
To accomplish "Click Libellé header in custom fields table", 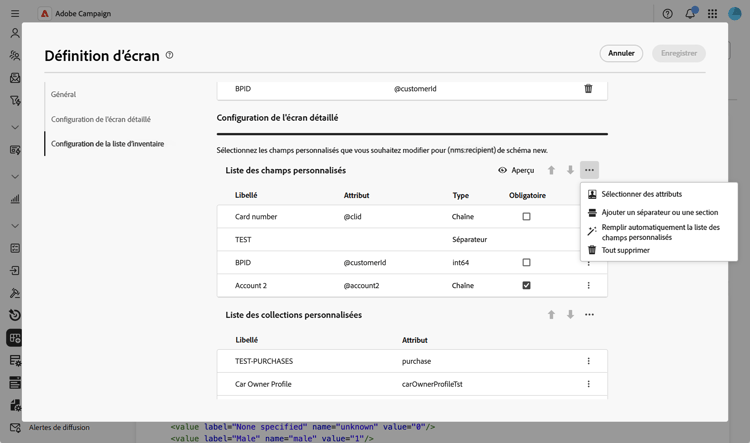I will (x=246, y=195).
